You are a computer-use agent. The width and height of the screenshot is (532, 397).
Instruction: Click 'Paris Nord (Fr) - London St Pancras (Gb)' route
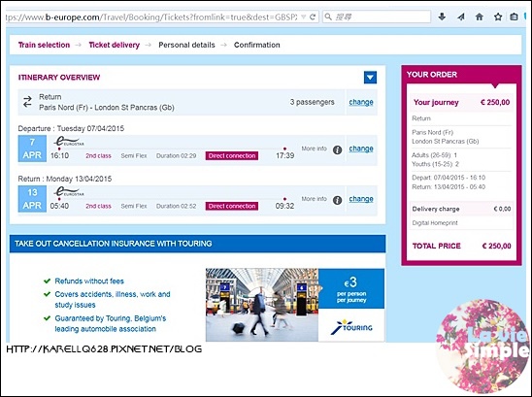[x=107, y=108]
